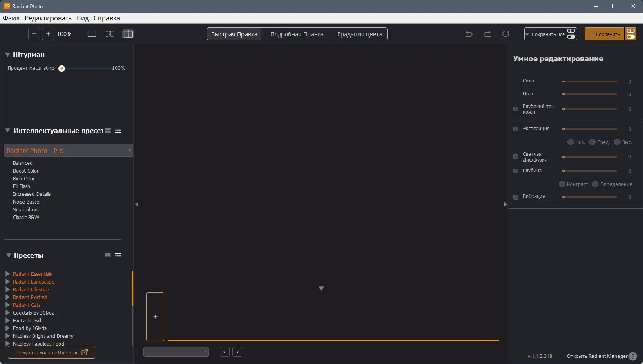Open save-all options toggle icon
The image size is (643, 364).
(x=571, y=34)
